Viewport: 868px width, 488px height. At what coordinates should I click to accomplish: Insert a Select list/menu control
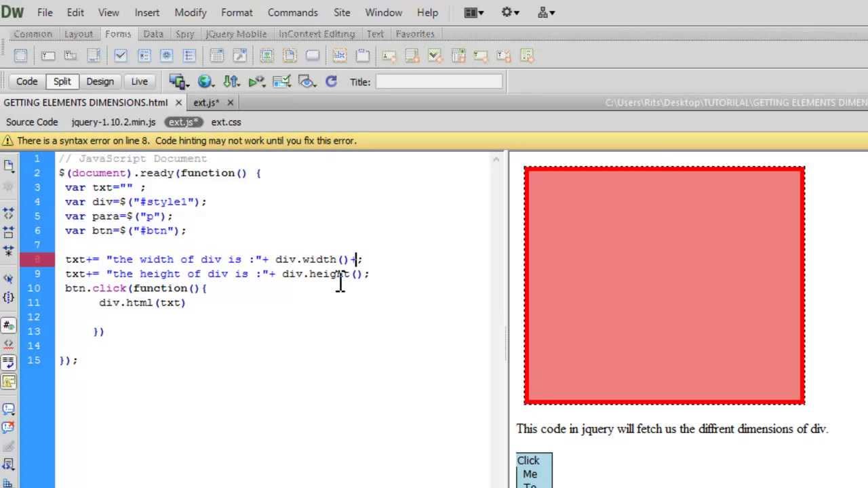point(216,56)
